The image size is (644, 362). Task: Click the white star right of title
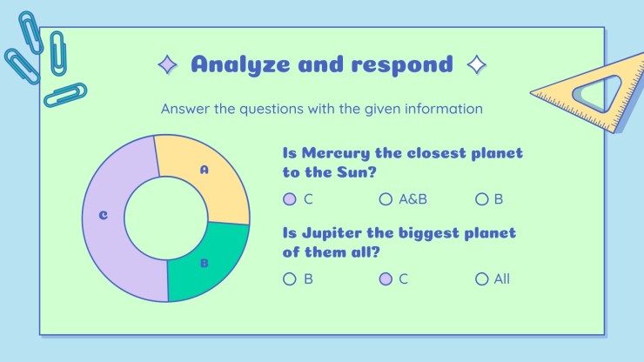click(x=476, y=64)
